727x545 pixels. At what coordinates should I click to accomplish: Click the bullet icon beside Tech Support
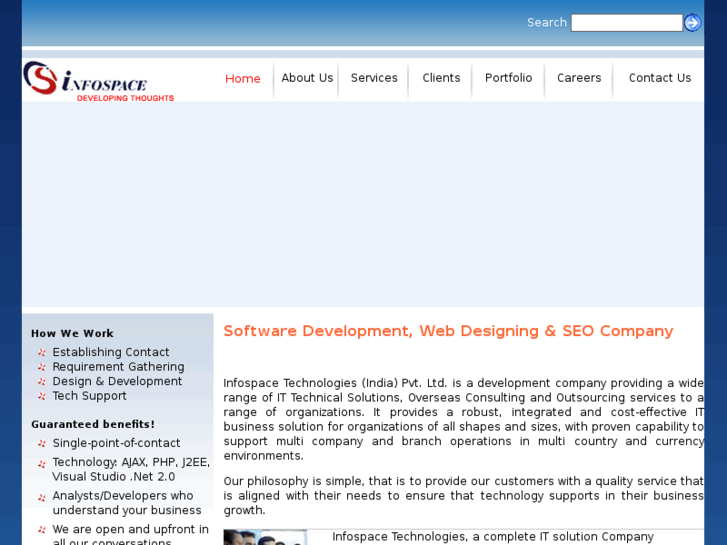(x=42, y=396)
